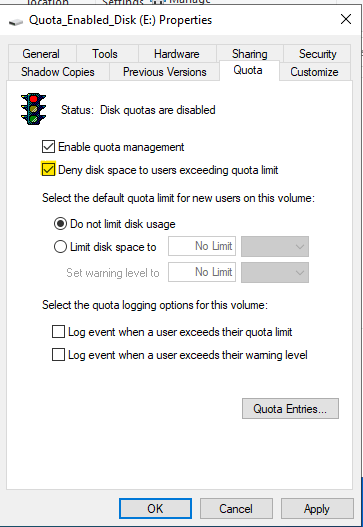Confirm settings with the OK button
Screen dimensions: 363x527
[155, 509]
